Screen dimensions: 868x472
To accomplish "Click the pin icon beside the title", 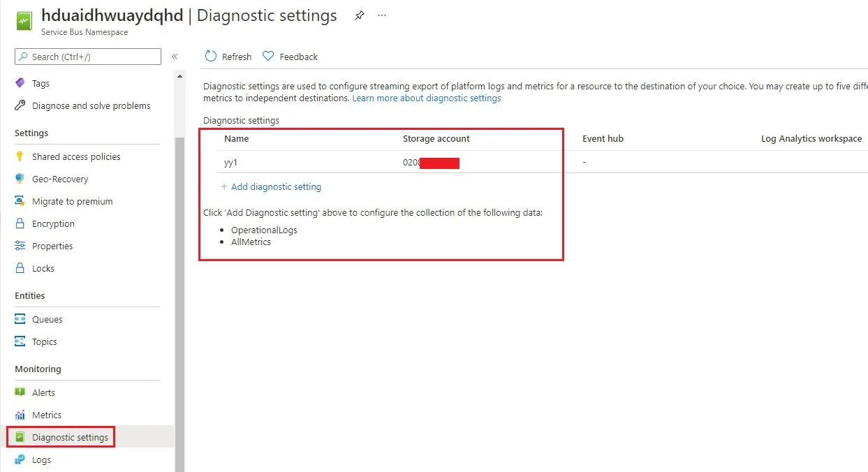I will click(359, 15).
